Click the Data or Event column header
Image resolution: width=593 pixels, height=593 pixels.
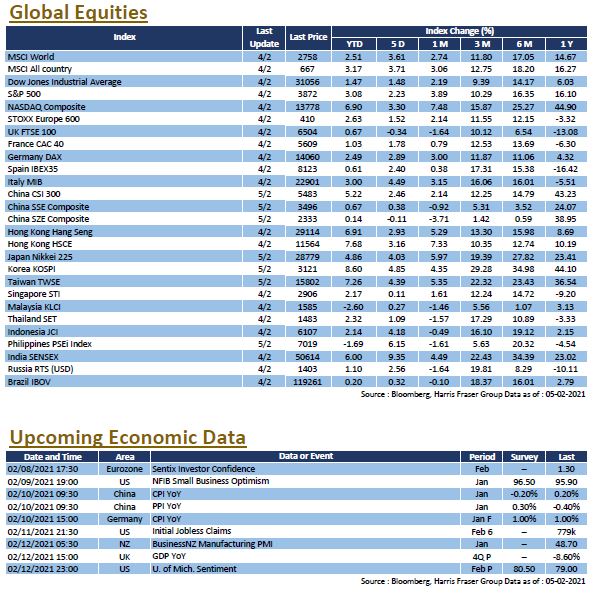pyautogui.click(x=306, y=456)
